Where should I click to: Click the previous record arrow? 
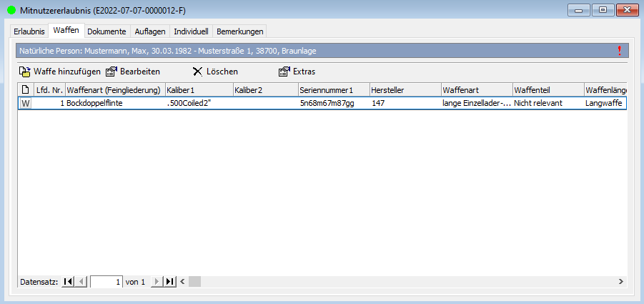81,282
